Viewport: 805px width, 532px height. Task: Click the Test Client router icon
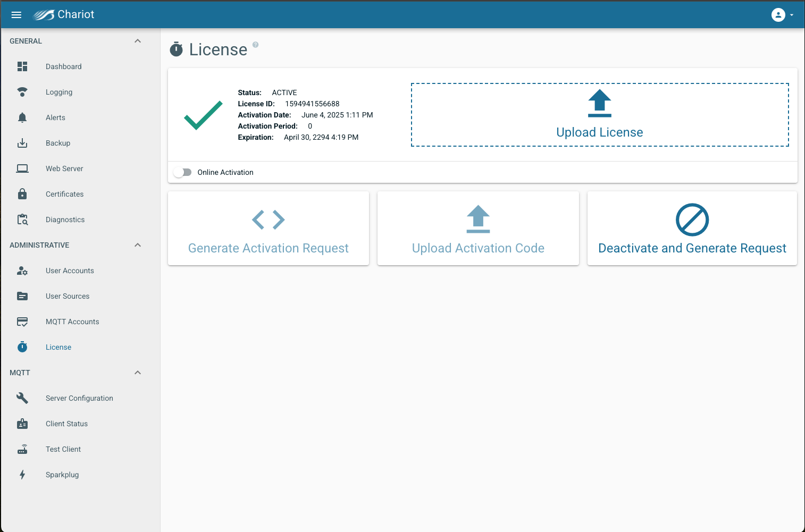tap(22, 449)
